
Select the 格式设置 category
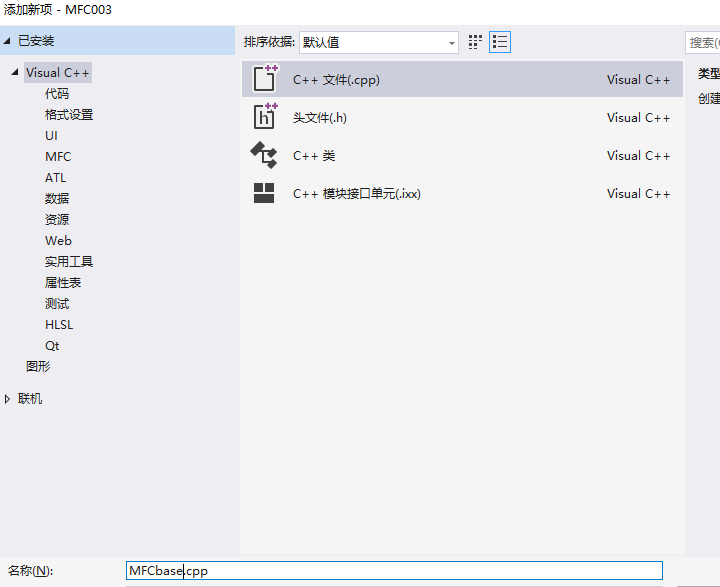(69, 115)
